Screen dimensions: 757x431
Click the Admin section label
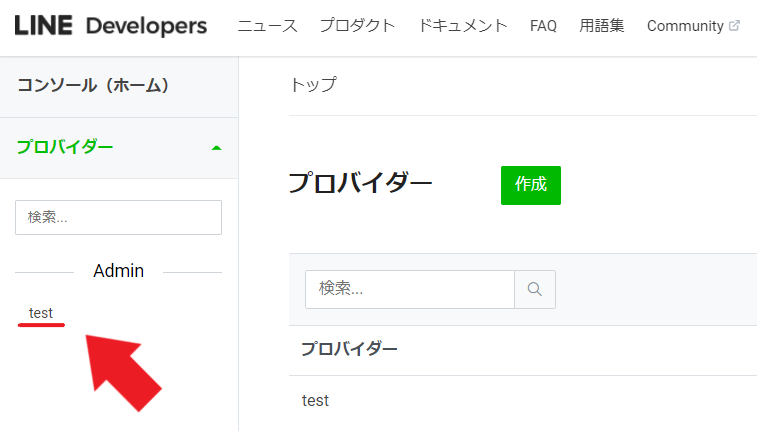tap(119, 271)
